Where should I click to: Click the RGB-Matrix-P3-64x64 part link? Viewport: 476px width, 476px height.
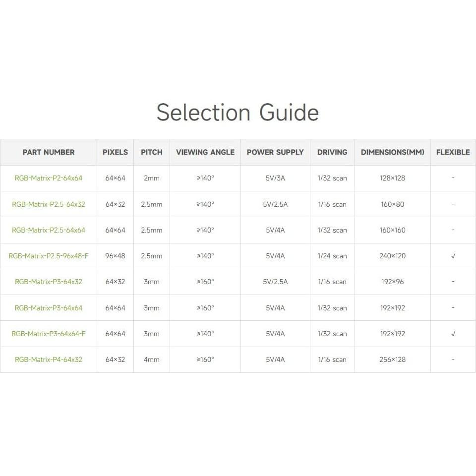49,308
